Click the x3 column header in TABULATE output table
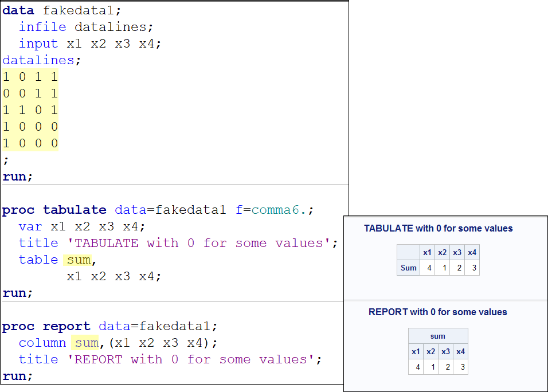548x392 pixels. (457, 252)
